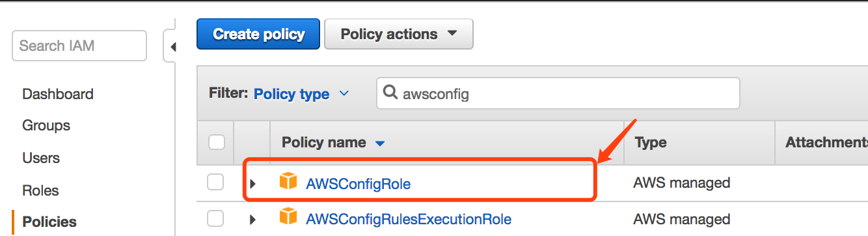This screenshot has width=868, height=236.
Task: Expand the AWSConfigRulesExecutionRole row details
Action: [252, 220]
